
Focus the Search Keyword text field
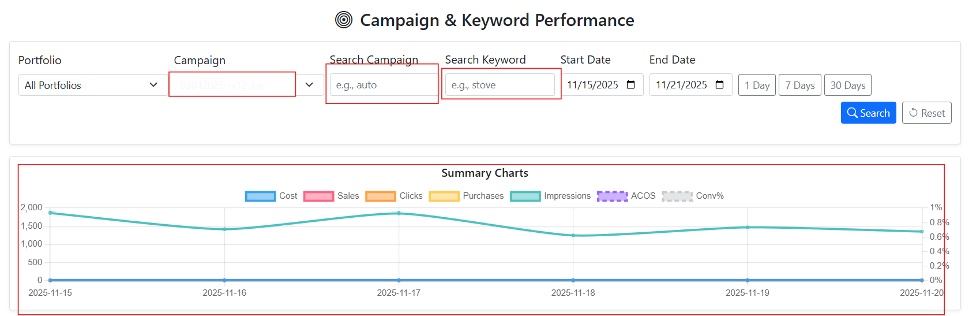(x=500, y=85)
